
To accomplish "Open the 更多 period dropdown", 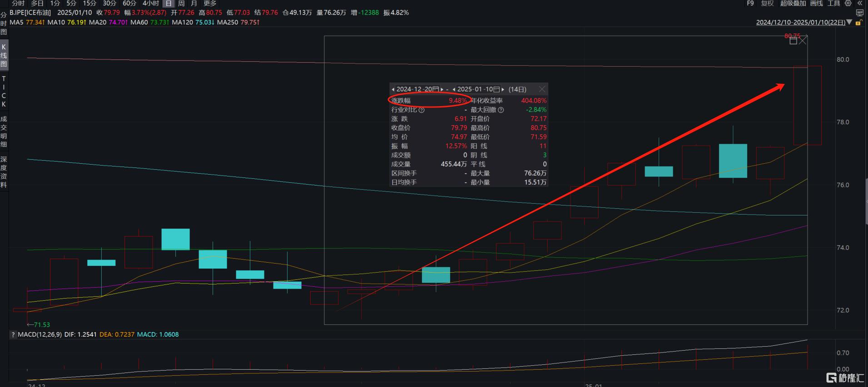I will pyautogui.click(x=210, y=3).
